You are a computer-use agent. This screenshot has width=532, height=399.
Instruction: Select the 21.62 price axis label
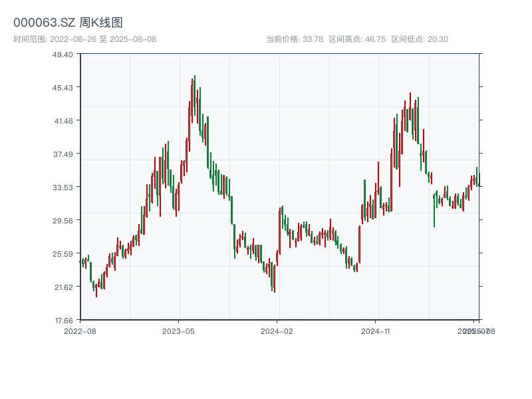tap(63, 287)
